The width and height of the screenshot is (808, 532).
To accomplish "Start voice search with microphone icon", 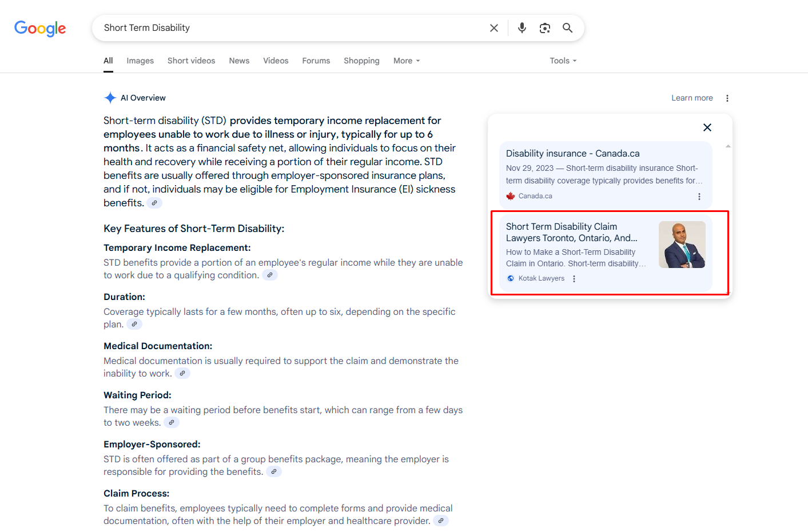I will point(522,28).
